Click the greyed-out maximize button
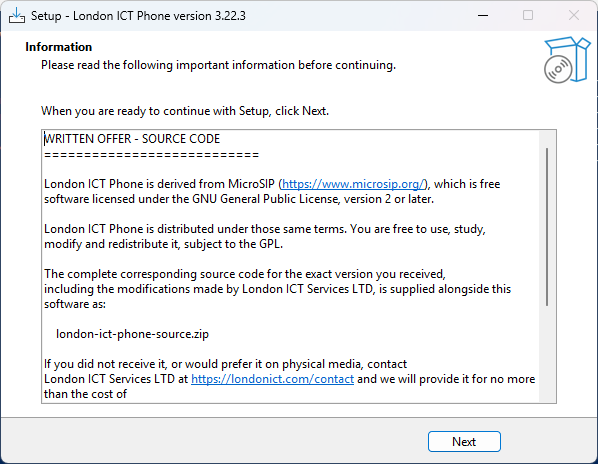This screenshot has height=464, width=598. [528, 16]
